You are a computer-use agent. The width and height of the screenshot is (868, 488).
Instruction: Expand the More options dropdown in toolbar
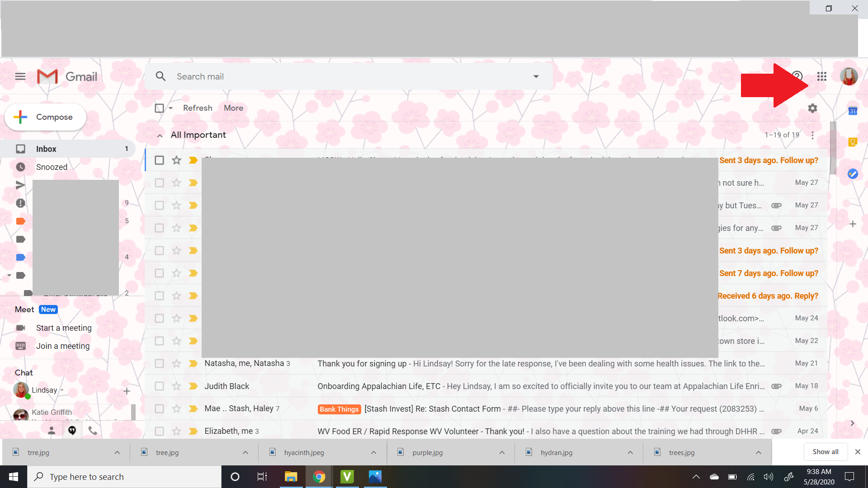[234, 108]
